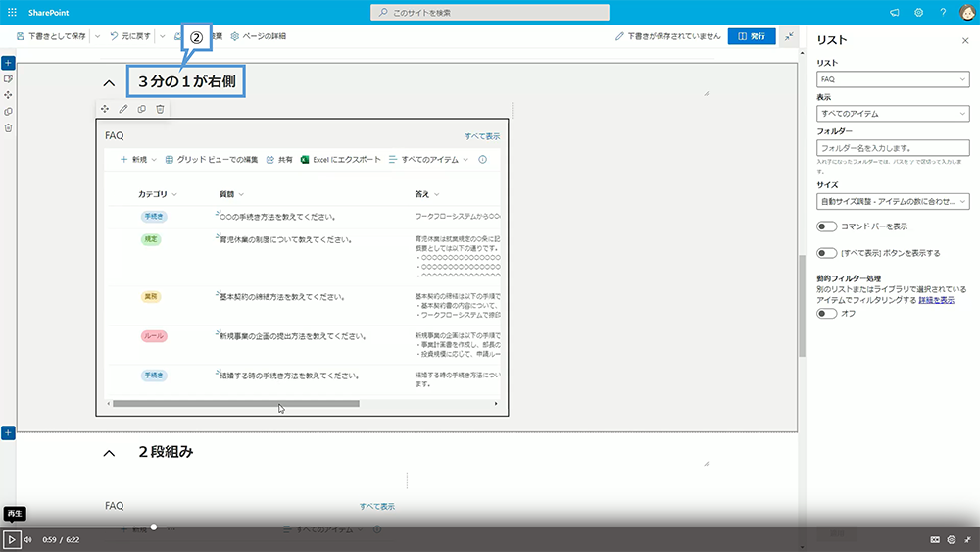This screenshot has height=552, width=980.
Task: Mute the video with the speaker icon
Action: coord(27,539)
